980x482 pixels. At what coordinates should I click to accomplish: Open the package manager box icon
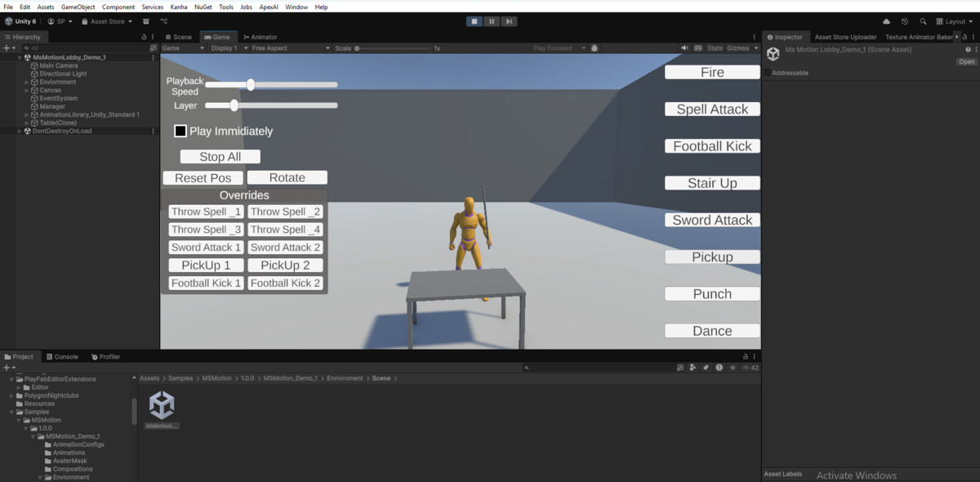146,21
